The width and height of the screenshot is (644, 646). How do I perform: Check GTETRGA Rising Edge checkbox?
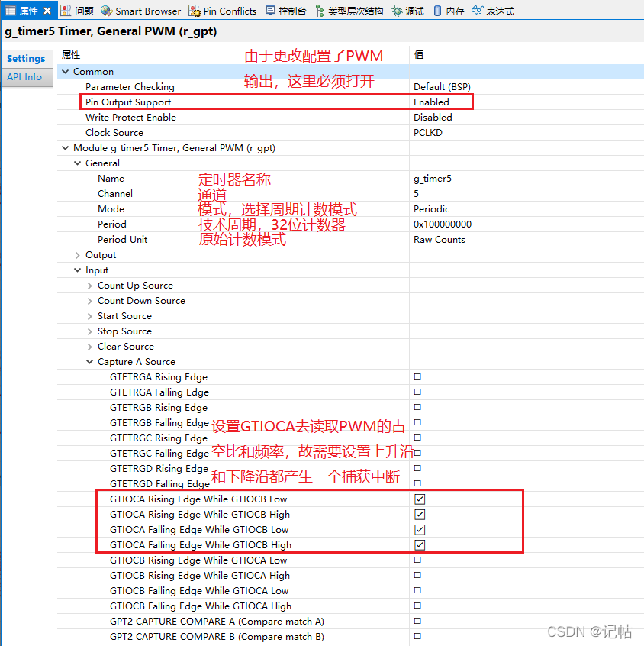[417, 376]
